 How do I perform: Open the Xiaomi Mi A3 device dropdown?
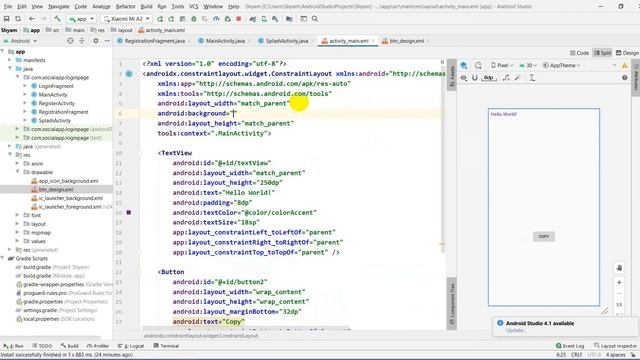tap(127, 19)
